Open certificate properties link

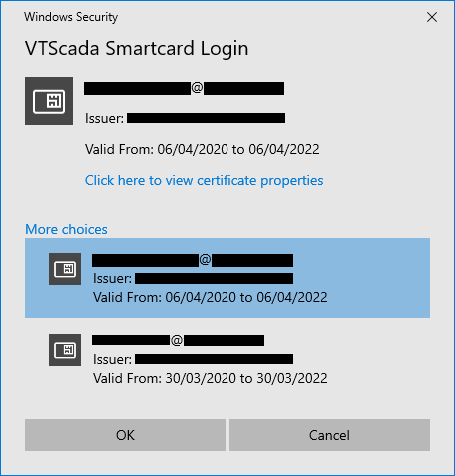pyautogui.click(x=204, y=180)
